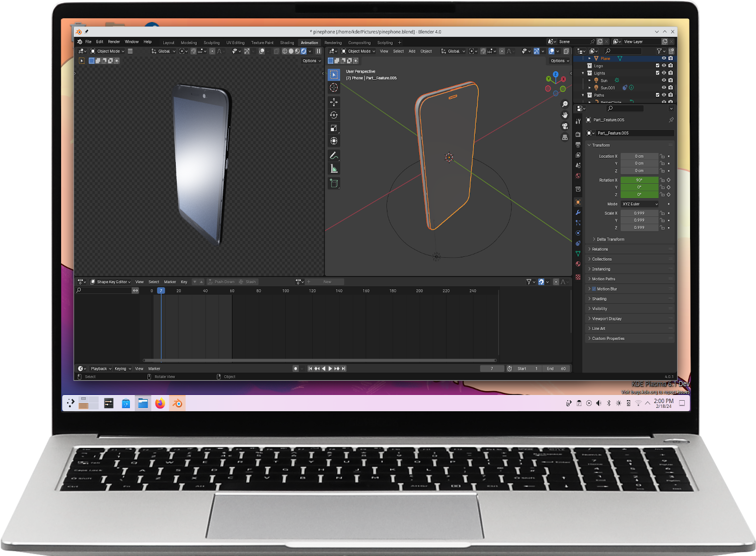
Task: Open the rotation Mode XYZ Euler dropdown
Action: point(639,204)
